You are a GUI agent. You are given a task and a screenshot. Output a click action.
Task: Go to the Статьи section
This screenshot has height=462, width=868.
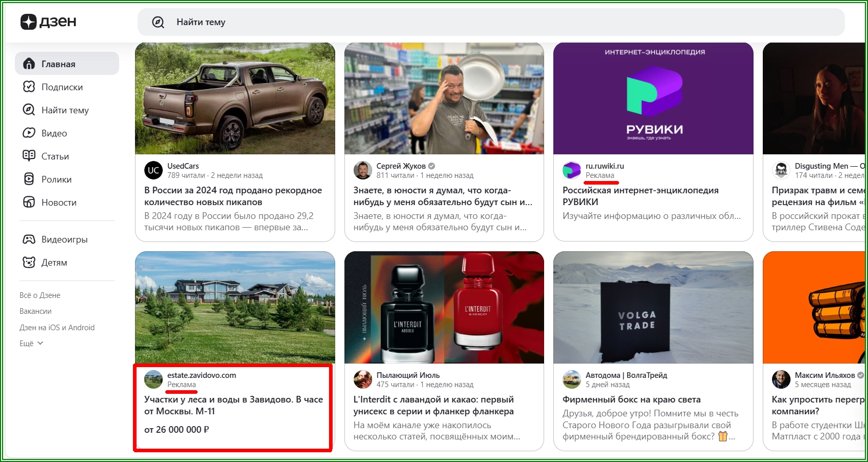coord(67,156)
